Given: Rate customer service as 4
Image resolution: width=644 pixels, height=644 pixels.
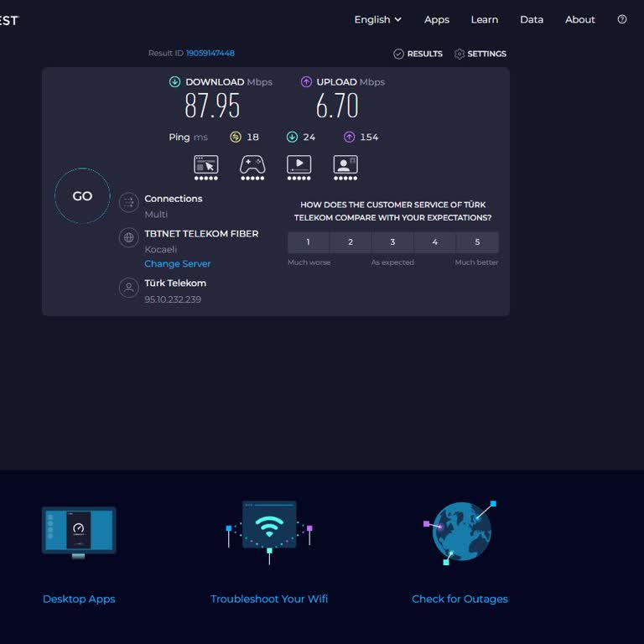Looking at the screenshot, I should click(x=435, y=241).
